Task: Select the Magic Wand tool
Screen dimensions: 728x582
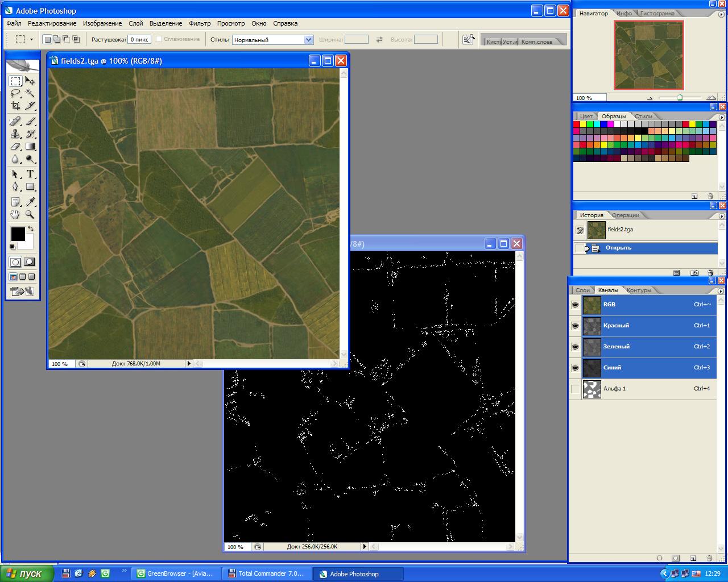Action: (30, 93)
